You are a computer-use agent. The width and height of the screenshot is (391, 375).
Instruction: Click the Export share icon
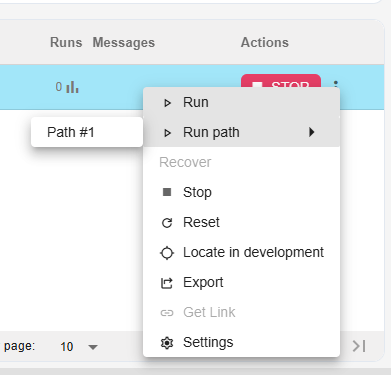click(x=167, y=283)
